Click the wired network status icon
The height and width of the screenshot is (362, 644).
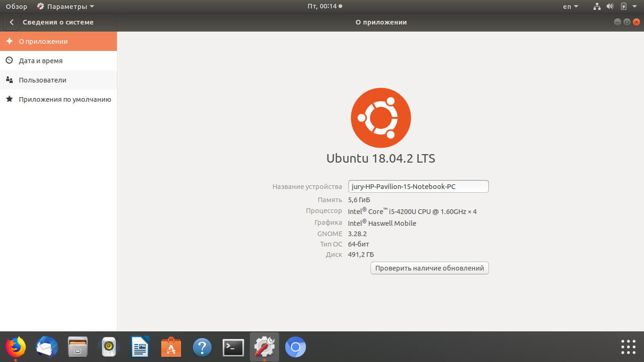tap(597, 7)
